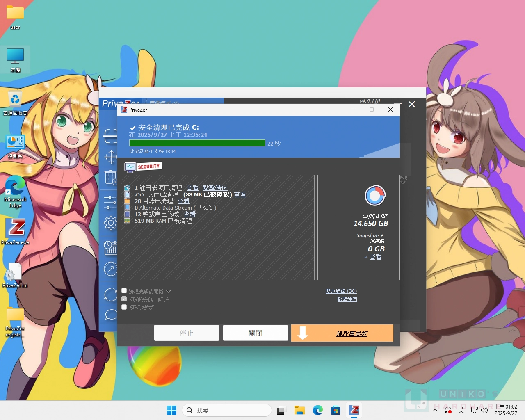Click the 查看 link under Snapshots restore points
This screenshot has height=420, width=525.
[375, 257]
